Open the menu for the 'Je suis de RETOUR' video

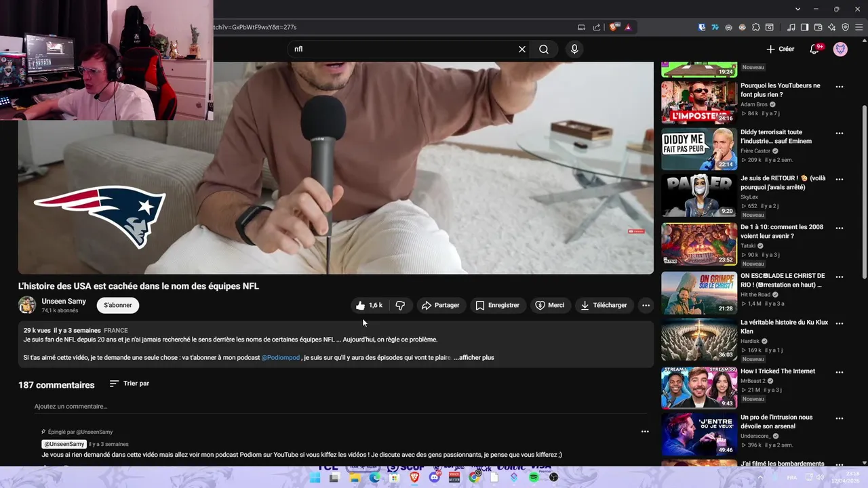click(840, 180)
